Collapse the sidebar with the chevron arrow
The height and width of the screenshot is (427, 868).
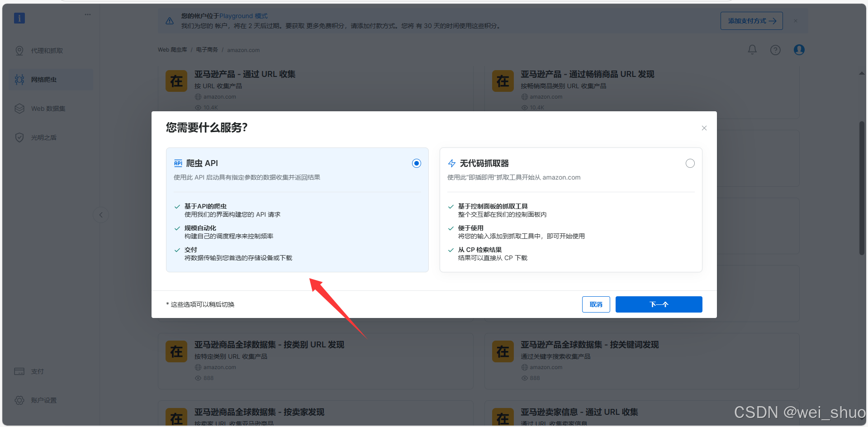click(x=101, y=214)
